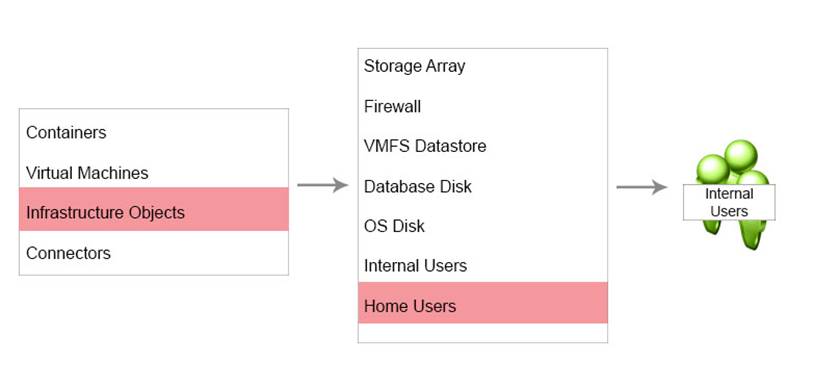
Task: Click the Internal Users label box
Action: 729,202
